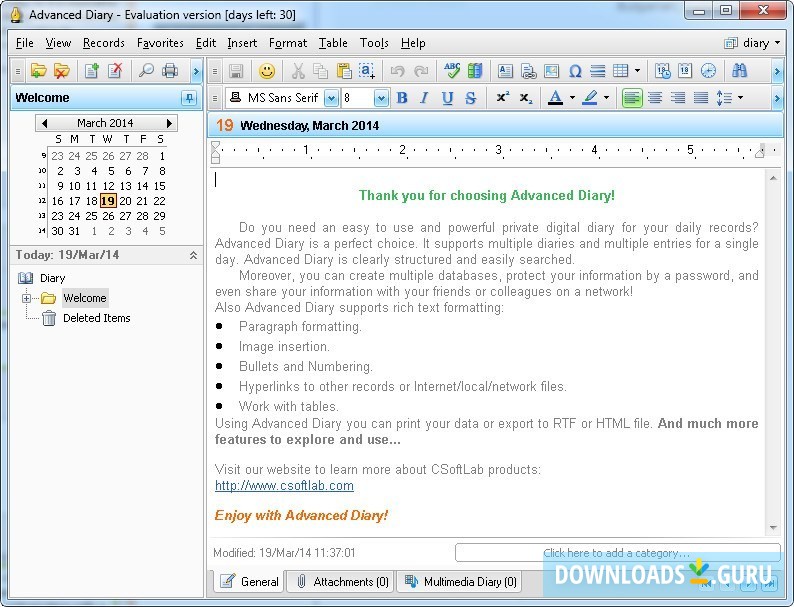This screenshot has width=794, height=607.
Task: Apply the font color A swatch
Action: click(555, 98)
